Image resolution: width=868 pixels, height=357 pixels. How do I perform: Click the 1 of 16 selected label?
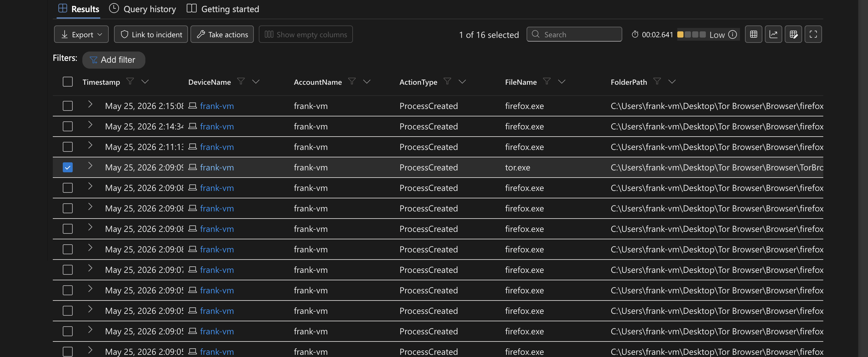point(489,35)
